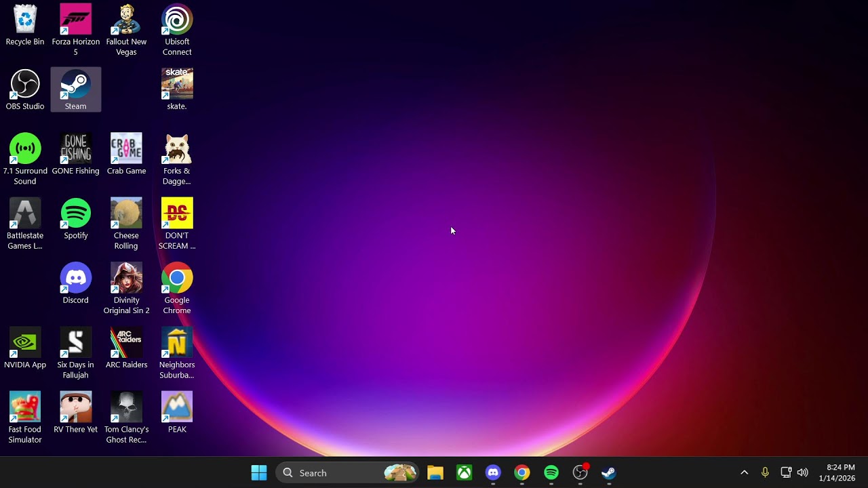
Task: Click the taskbar Search box
Action: point(348,472)
